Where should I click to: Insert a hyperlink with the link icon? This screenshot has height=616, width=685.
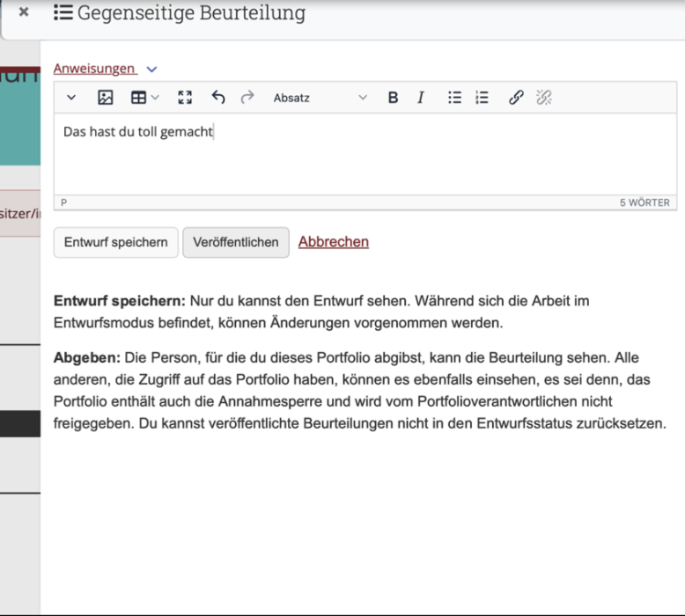pyautogui.click(x=516, y=98)
